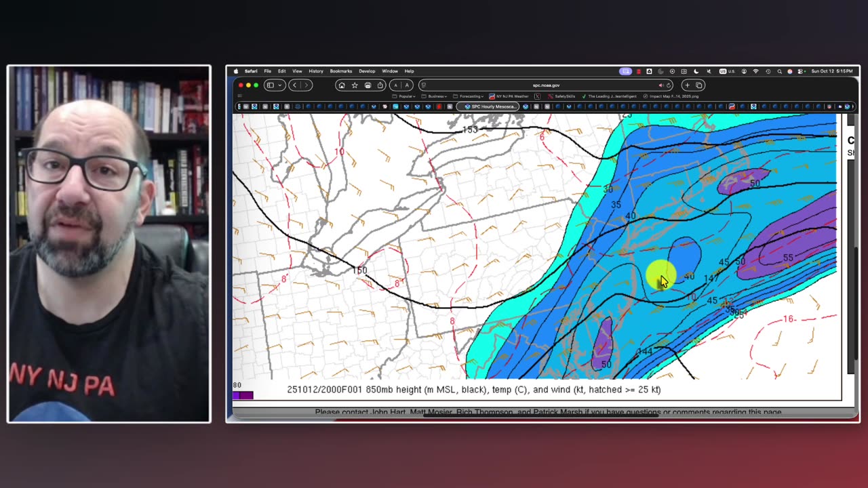Open Time Machine menu bar icon
868x488 pixels.
pos(768,71)
